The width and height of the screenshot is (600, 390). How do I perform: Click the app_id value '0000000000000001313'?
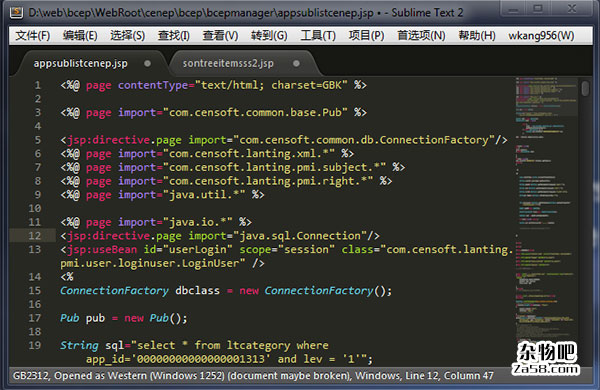201,359
